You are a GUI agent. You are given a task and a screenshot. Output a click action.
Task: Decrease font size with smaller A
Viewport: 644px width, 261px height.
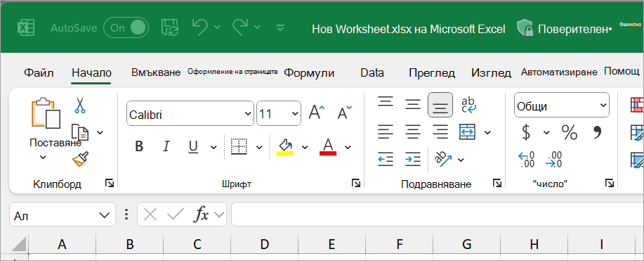345,112
